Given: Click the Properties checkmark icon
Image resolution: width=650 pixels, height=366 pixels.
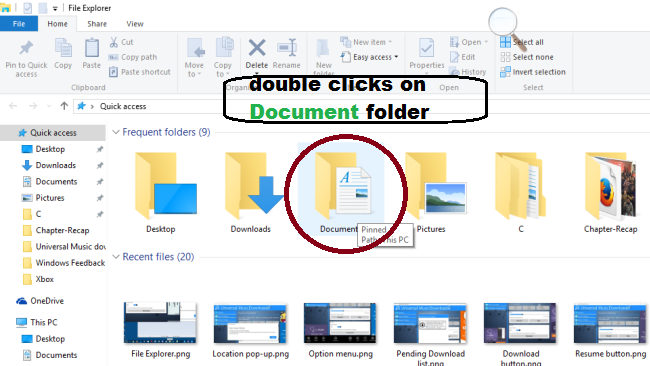Looking at the screenshot, I should tap(426, 48).
